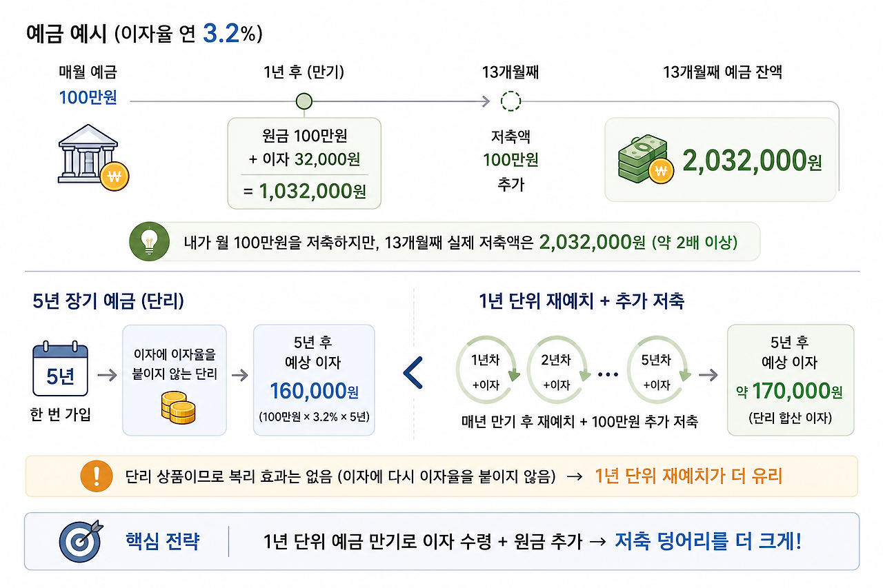Click the 1년차 circular arrow
883x588 pixels.
pos(486,373)
